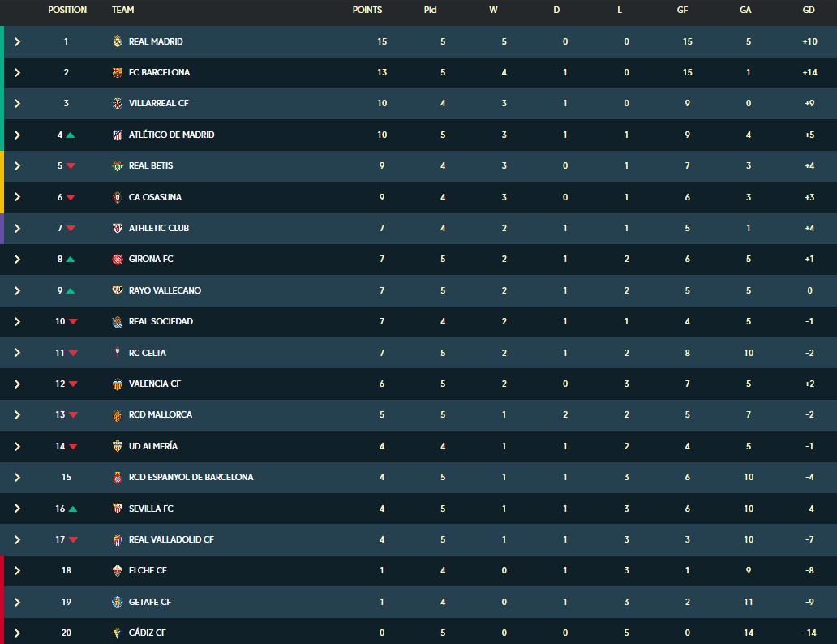
Task: Click the TEAM column header
Action: pyautogui.click(x=122, y=10)
